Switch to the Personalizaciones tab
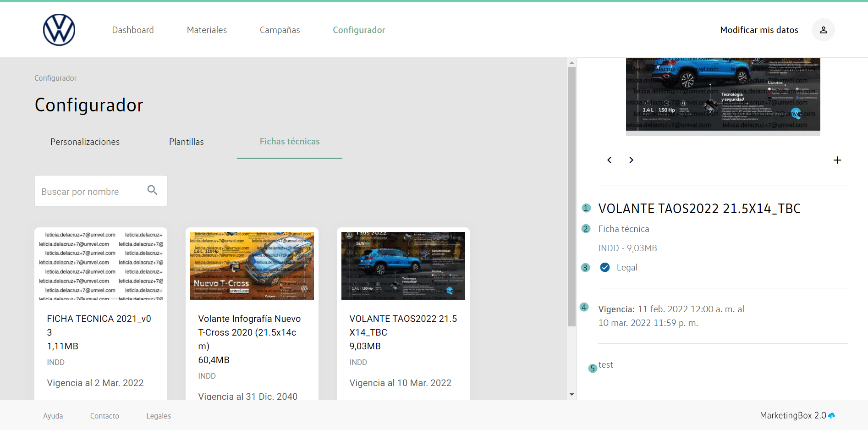Viewport: 868px width, 430px height. tap(85, 142)
